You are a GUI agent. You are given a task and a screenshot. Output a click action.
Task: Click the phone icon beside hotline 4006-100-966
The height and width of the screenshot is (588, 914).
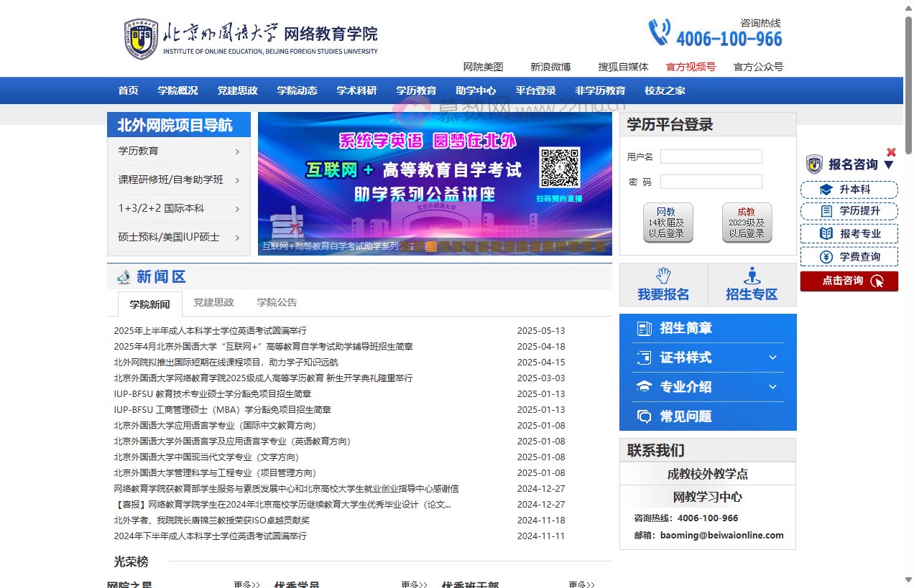click(658, 32)
